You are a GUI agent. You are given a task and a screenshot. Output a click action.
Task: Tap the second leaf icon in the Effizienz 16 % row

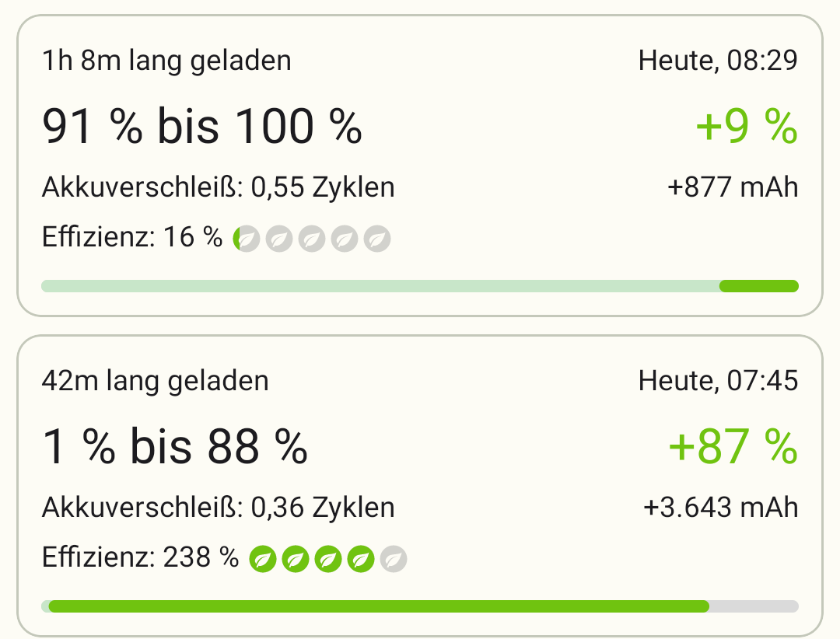tap(279, 239)
